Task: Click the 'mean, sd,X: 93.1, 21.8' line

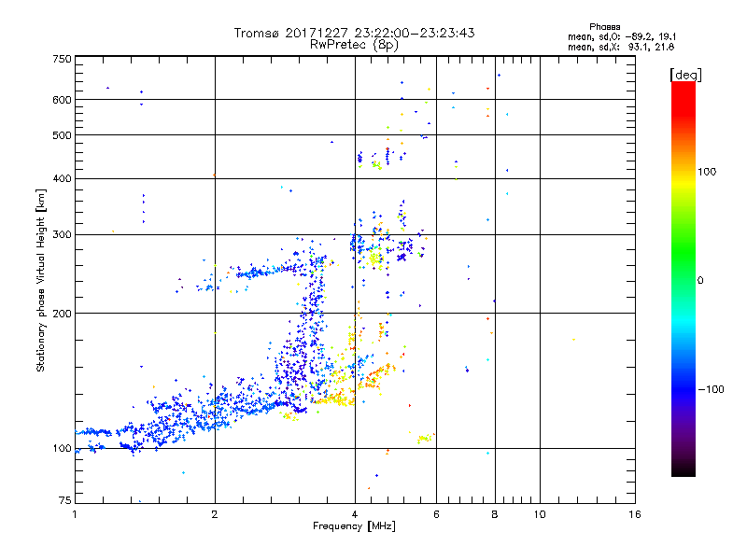Action: (x=621, y=47)
